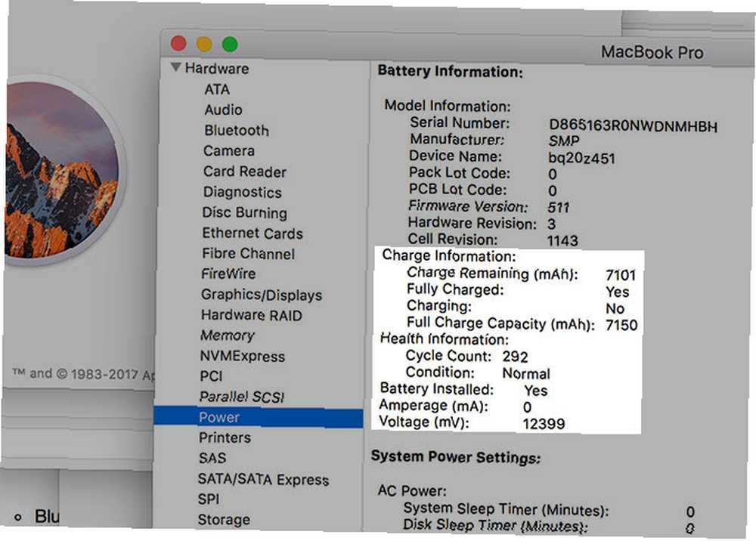The image size is (756, 541).
Task: Click the Battery Installed value Yes
Action: tap(536, 390)
